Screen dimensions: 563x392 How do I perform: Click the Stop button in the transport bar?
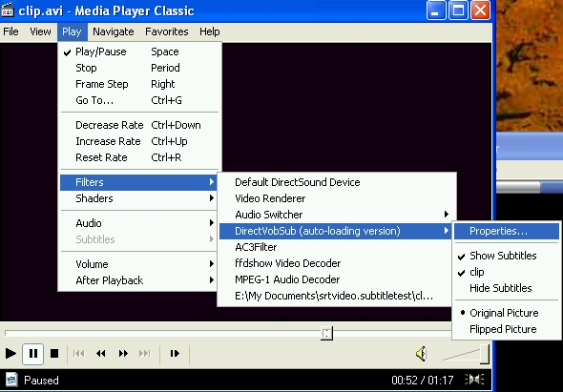[54, 354]
